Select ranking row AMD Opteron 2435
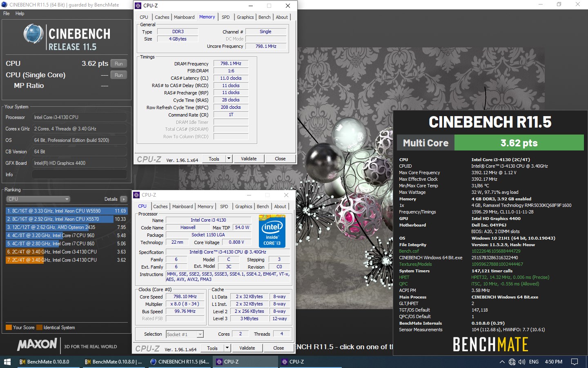 click(x=67, y=227)
